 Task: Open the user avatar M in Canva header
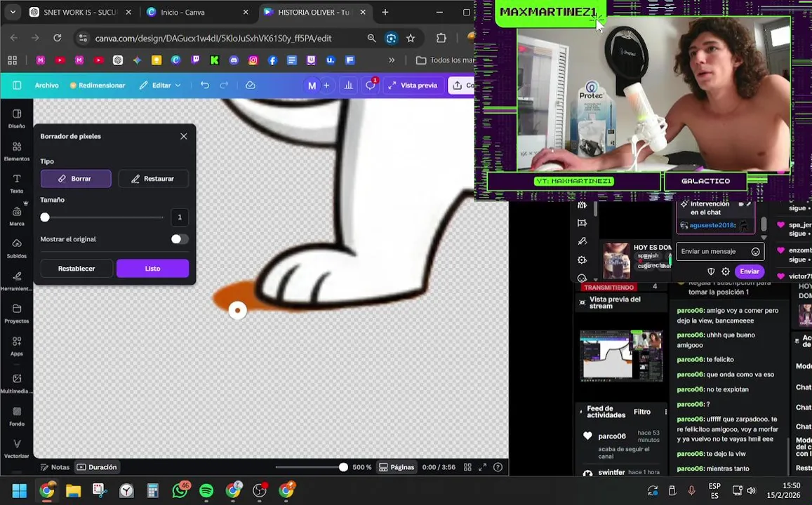312,86
